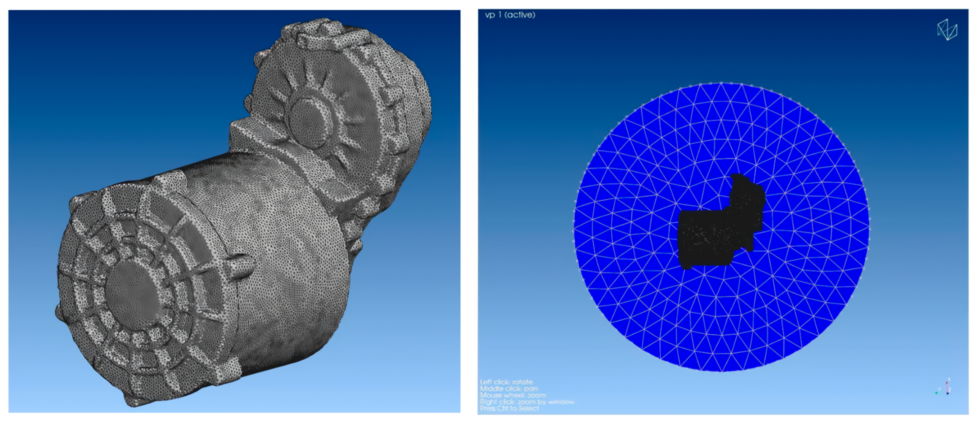Click the 'vp 1 (active)' viewport label
980x424 pixels.
(x=510, y=15)
